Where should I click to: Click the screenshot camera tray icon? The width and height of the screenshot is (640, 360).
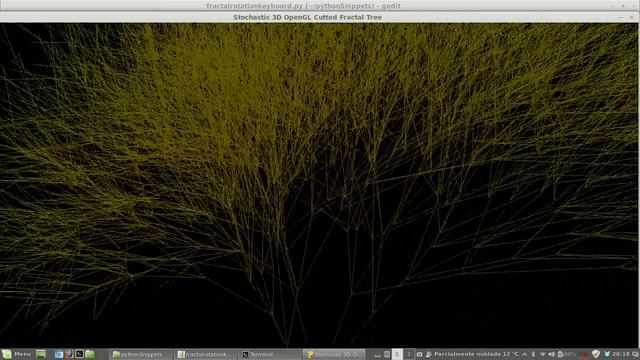(x=419, y=354)
